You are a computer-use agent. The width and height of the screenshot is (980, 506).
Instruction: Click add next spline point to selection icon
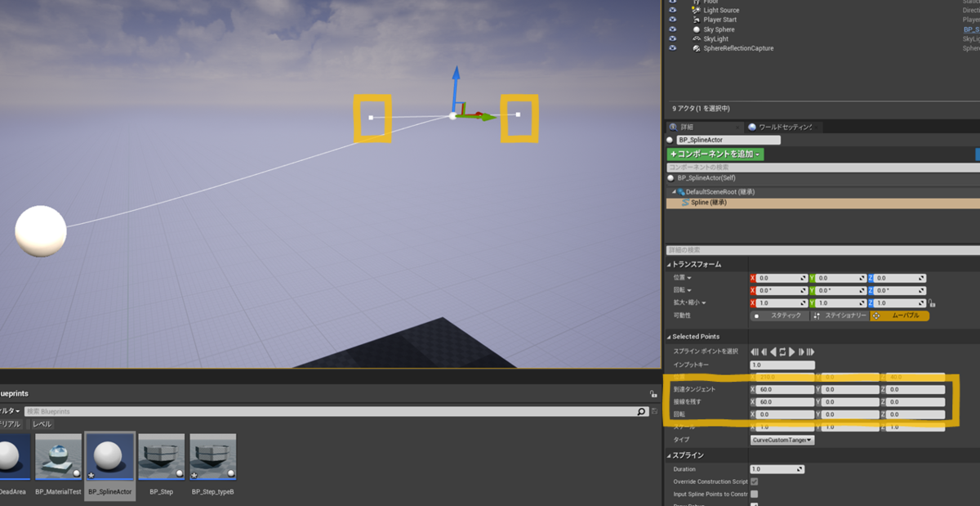coord(801,352)
